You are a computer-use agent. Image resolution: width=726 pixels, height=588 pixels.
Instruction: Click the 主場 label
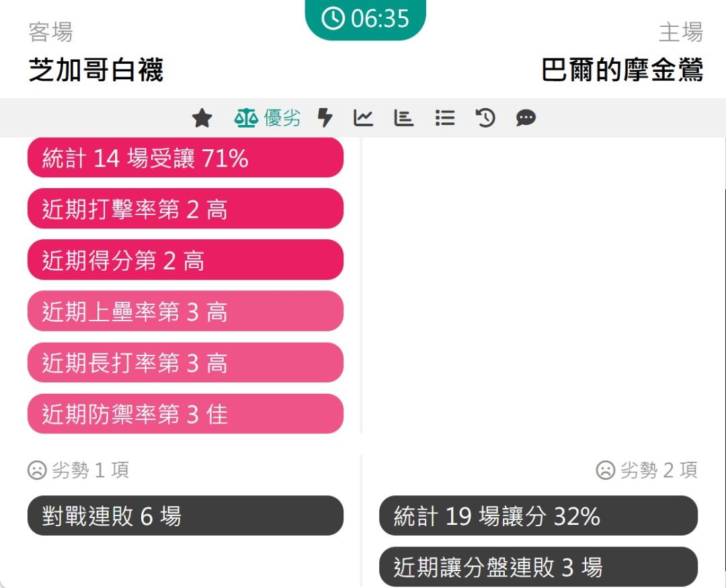click(681, 32)
